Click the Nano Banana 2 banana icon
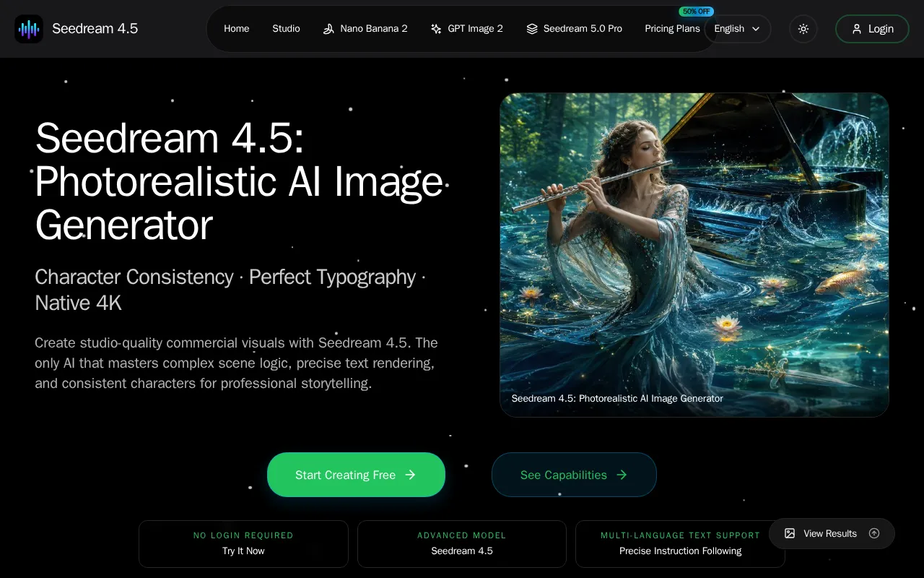The image size is (924, 578). (328, 29)
